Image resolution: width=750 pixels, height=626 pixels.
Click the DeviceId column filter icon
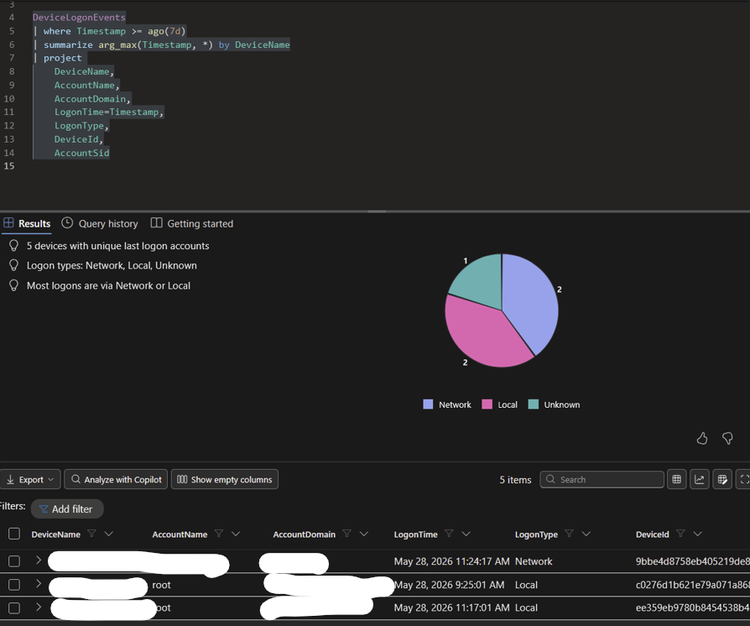pyautogui.click(x=680, y=533)
